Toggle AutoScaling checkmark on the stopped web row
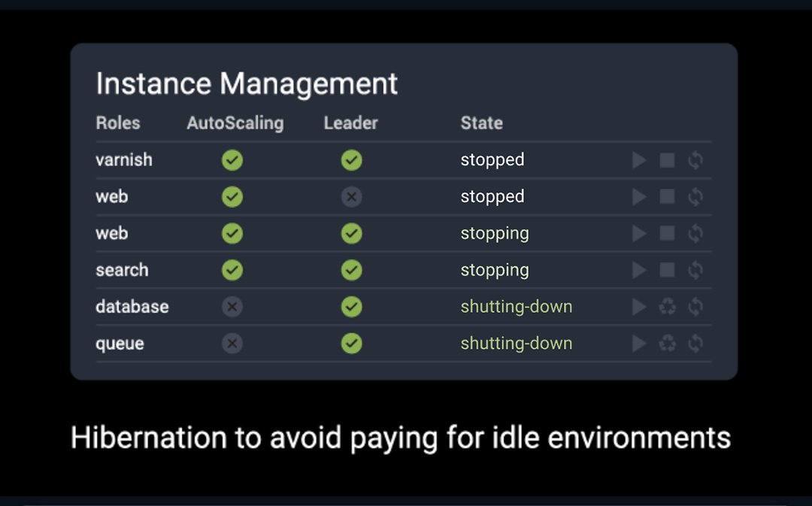Viewport: 812px width, 506px height. pos(232,197)
